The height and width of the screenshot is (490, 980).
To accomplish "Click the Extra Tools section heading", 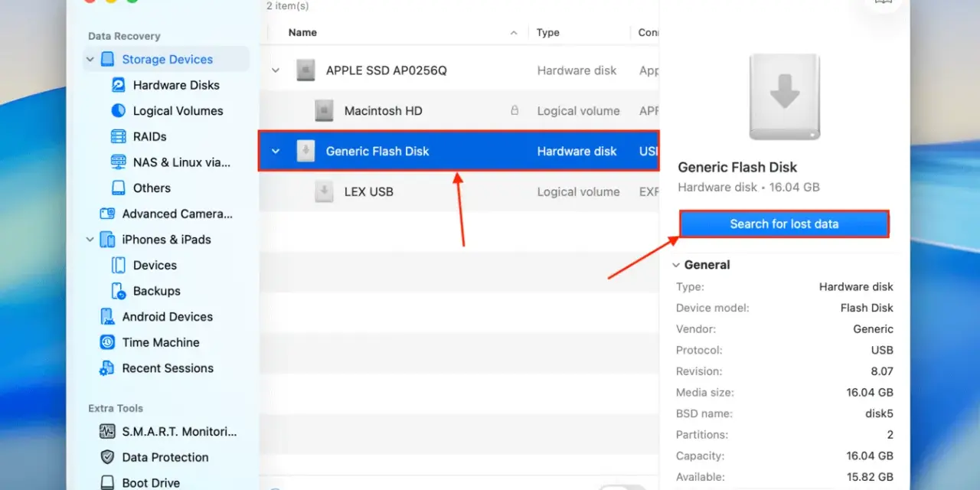I will point(116,408).
